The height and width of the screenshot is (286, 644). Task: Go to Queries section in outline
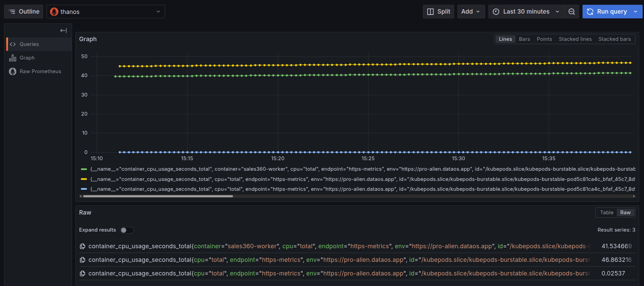(x=29, y=44)
